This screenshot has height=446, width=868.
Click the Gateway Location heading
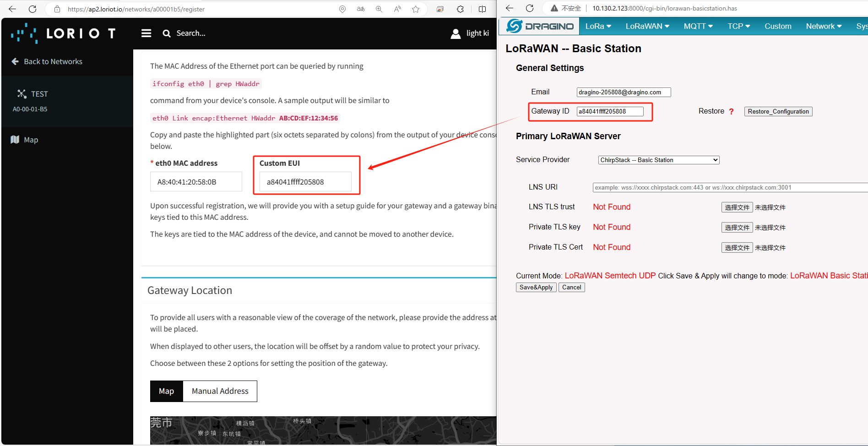click(190, 290)
